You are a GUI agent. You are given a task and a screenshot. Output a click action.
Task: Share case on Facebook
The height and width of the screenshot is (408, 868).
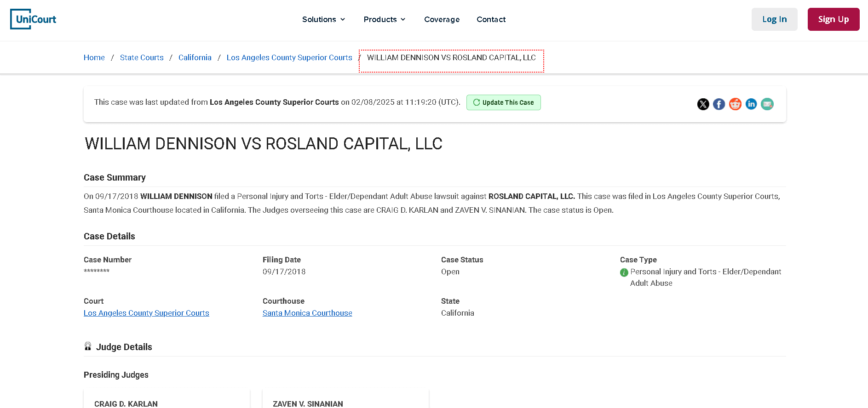pyautogui.click(x=719, y=104)
